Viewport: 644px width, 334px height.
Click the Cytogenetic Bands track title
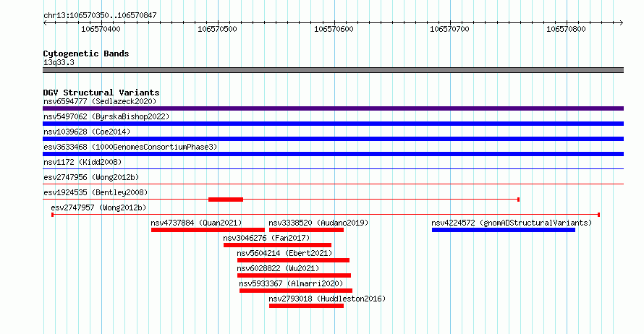point(86,53)
